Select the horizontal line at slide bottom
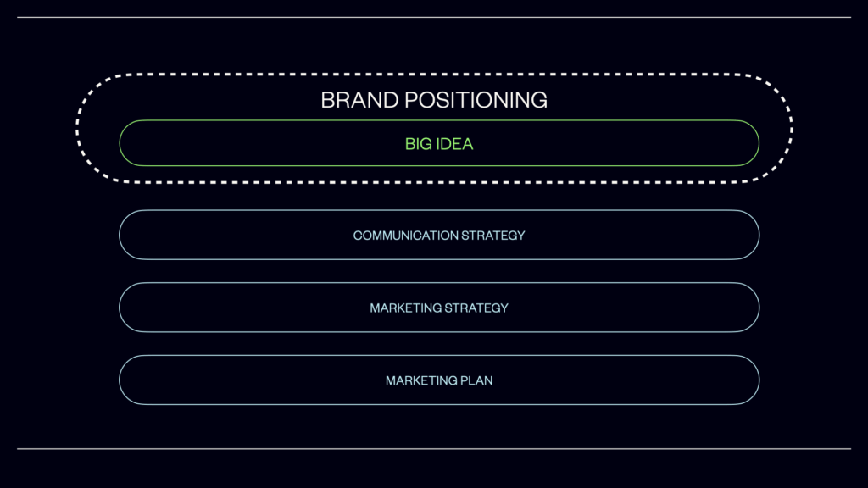The image size is (868, 488). pyautogui.click(x=434, y=449)
